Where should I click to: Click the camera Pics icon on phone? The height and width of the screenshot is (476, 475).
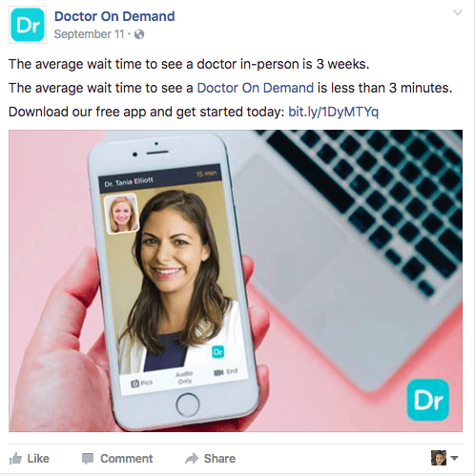[x=134, y=383]
